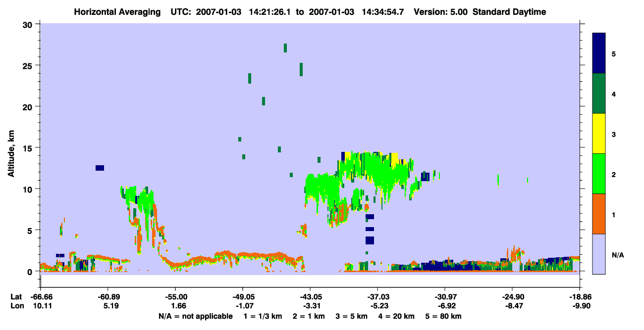This screenshot has height=330, width=644.
Task: Click the green feature just above 20 km altitude
Action: (264, 101)
